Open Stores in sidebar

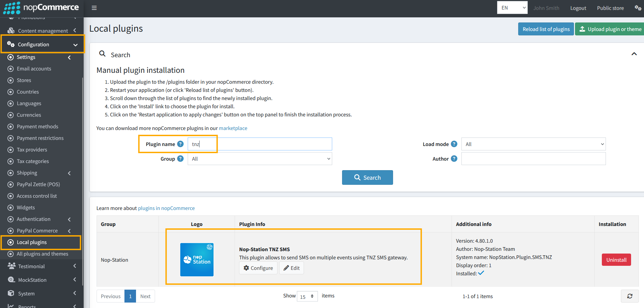point(24,80)
